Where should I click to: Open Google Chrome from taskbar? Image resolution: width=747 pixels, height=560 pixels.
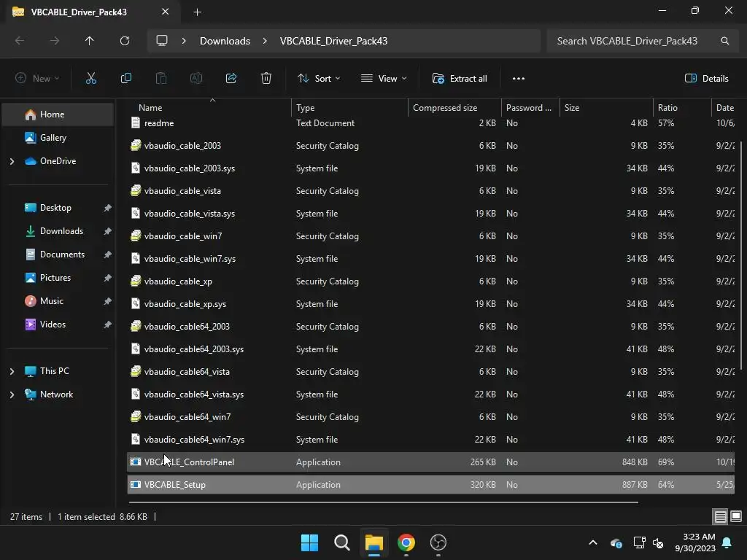point(406,542)
